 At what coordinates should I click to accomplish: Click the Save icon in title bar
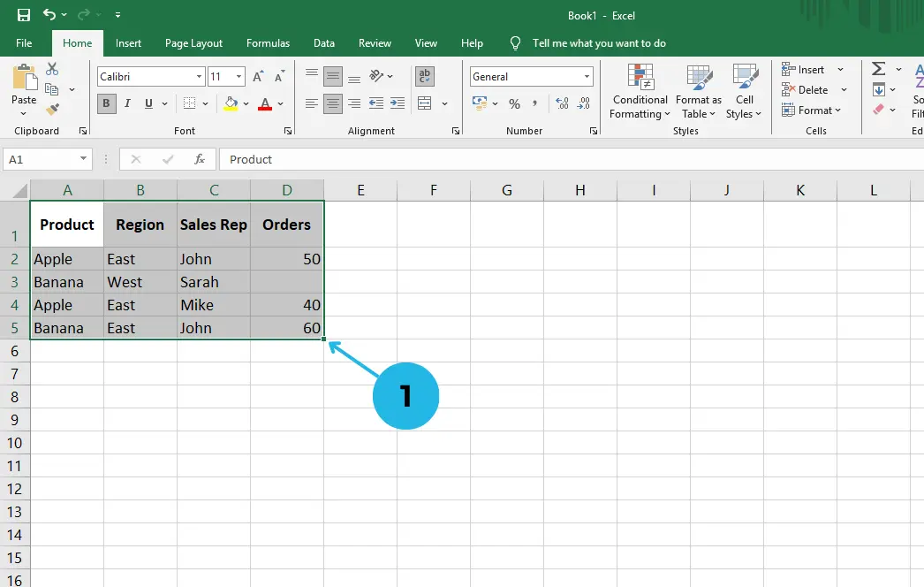click(x=24, y=15)
